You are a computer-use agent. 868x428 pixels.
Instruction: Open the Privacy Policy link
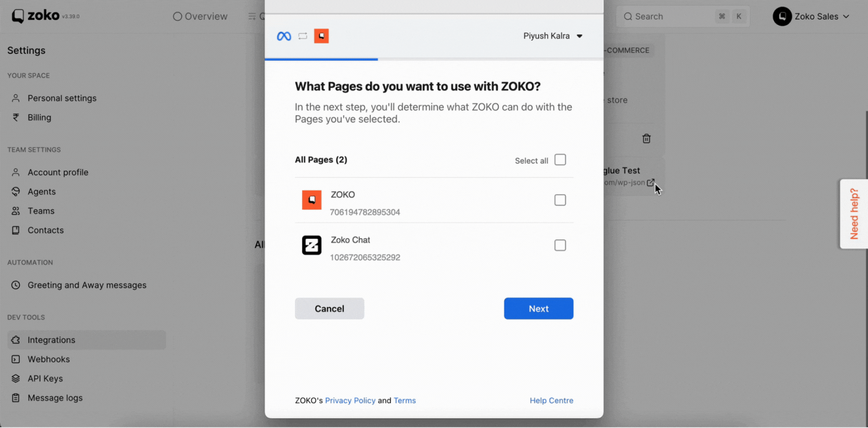350,401
